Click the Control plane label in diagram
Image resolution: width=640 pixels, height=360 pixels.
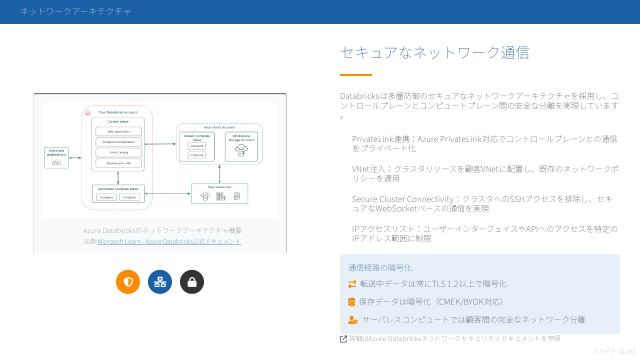(118, 122)
